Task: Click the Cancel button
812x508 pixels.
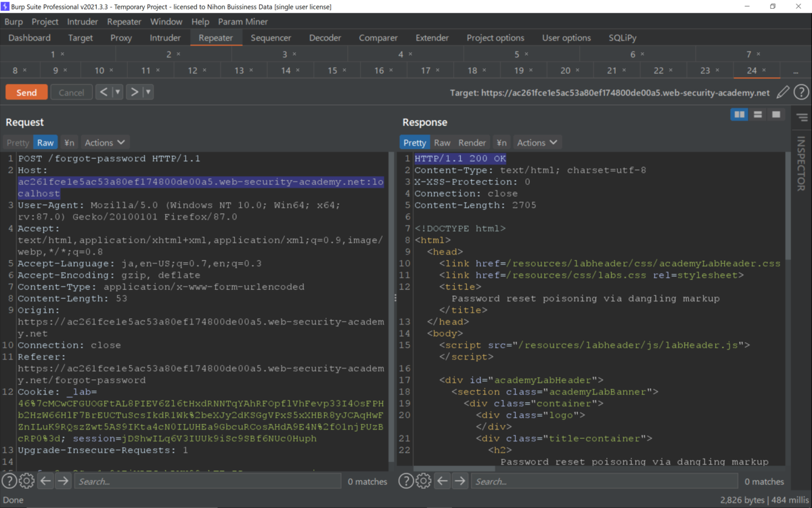Action: pos(71,92)
